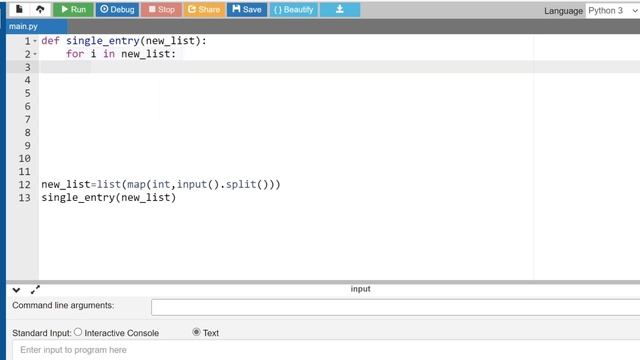Image resolution: width=640 pixels, height=360 pixels.
Task: Expand the input panel to fullscreen
Action: [36, 290]
